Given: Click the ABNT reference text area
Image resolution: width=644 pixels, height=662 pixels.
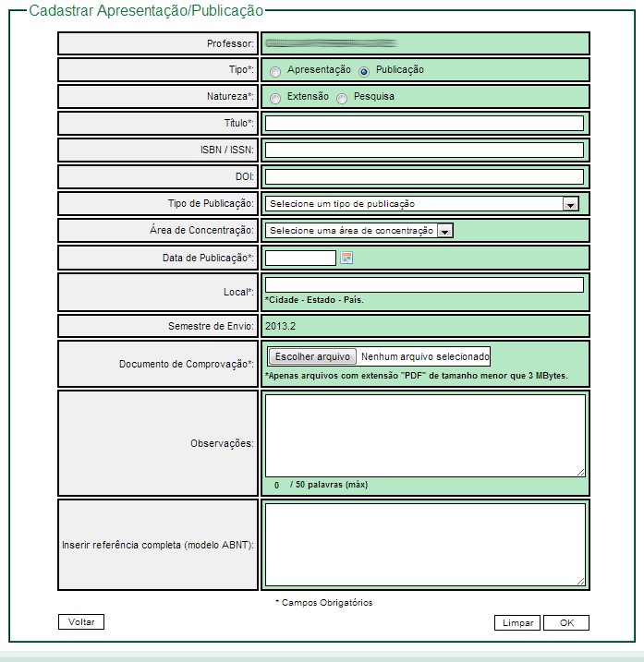Looking at the screenshot, I should [425, 545].
